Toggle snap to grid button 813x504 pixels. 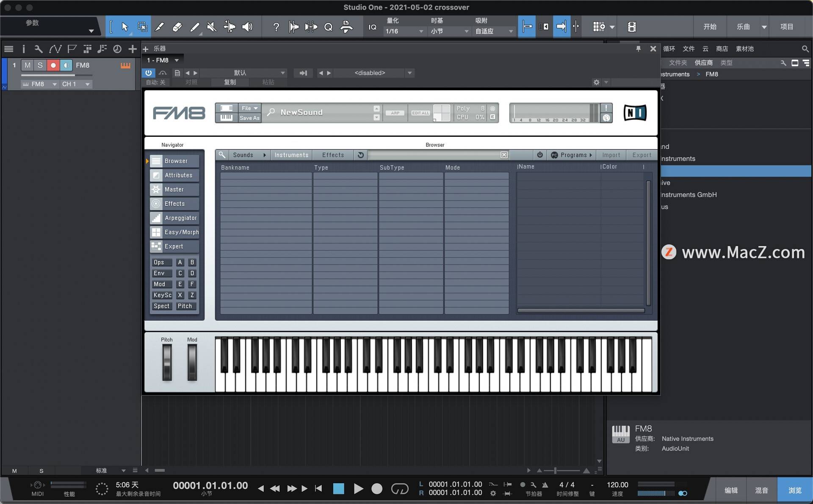[x=527, y=27]
